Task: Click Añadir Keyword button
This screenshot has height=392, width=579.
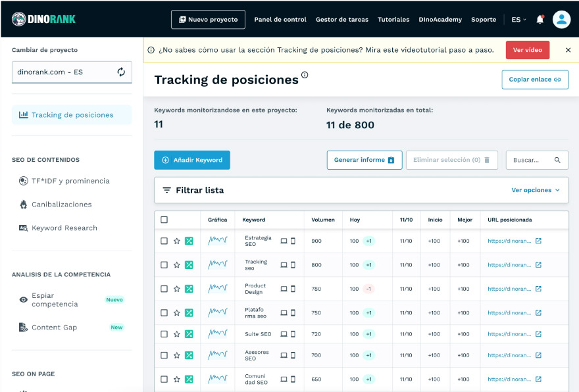Action: tap(192, 160)
